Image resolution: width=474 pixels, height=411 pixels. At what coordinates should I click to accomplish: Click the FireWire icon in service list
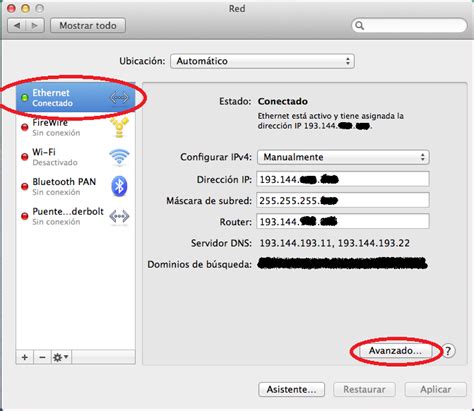click(119, 127)
